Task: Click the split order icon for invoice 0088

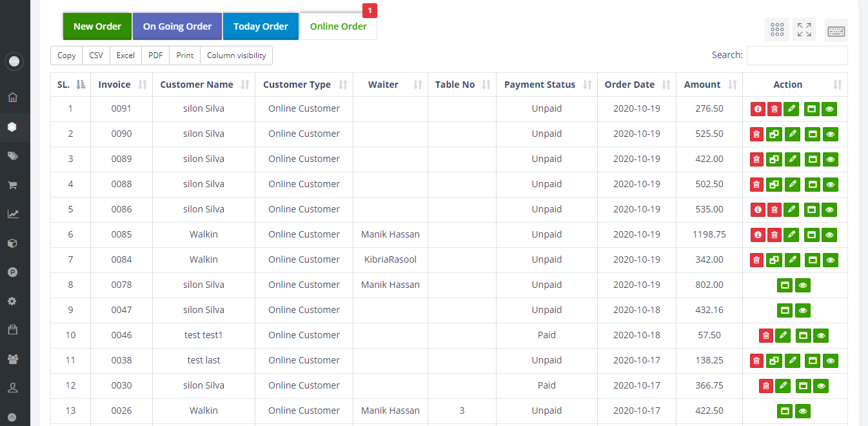Action: (x=774, y=185)
